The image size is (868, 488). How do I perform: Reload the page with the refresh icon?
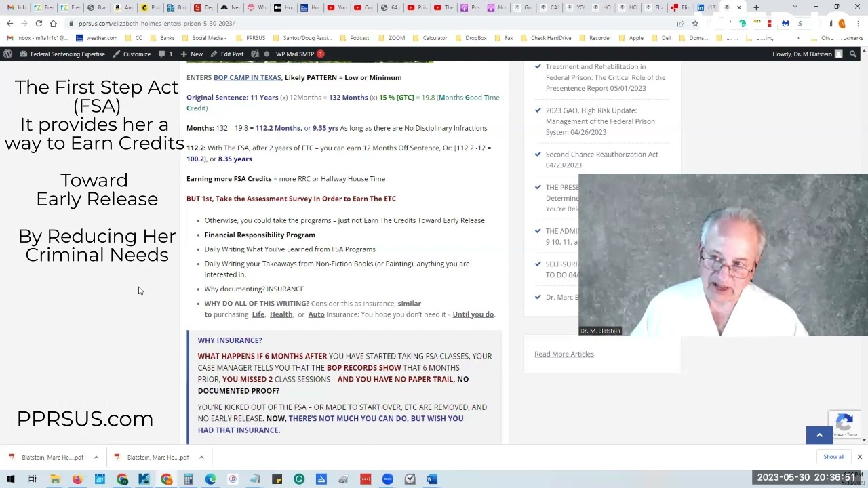tap(39, 23)
